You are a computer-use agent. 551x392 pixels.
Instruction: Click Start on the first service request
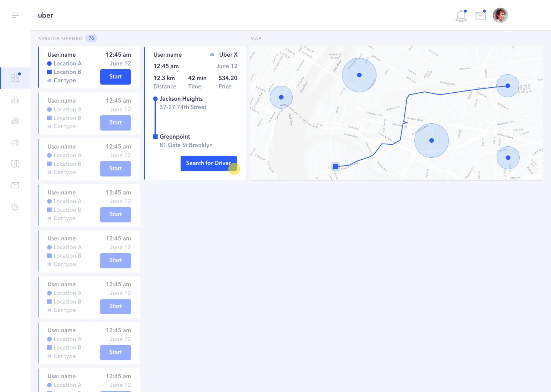click(x=116, y=77)
